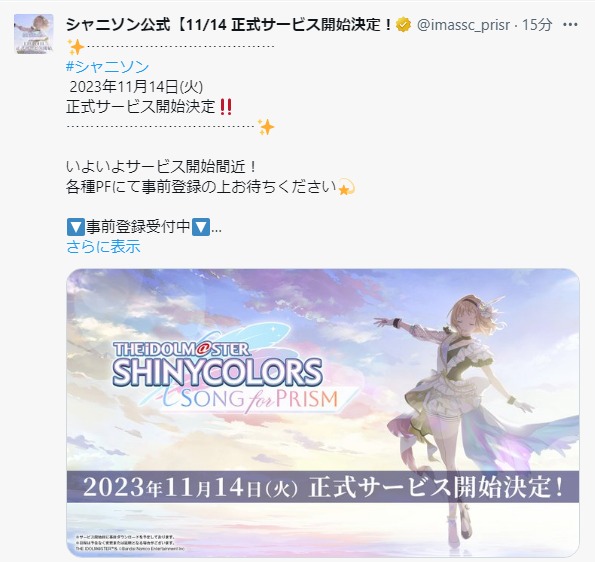Click the 2023年11月14日 date banner in image
The image size is (595, 562).
[323, 487]
